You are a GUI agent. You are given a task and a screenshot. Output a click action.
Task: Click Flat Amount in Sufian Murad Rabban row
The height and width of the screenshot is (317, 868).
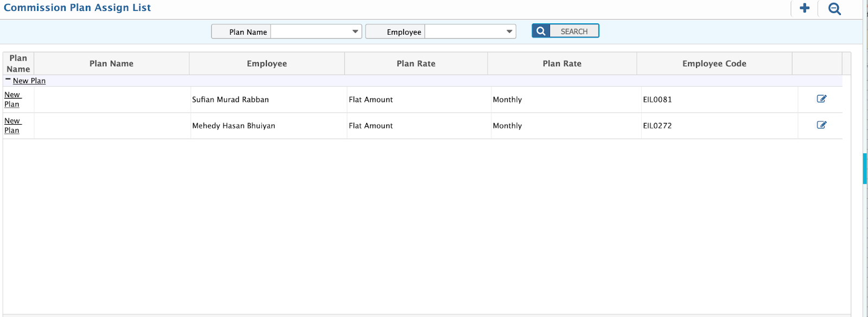click(371, 99)
